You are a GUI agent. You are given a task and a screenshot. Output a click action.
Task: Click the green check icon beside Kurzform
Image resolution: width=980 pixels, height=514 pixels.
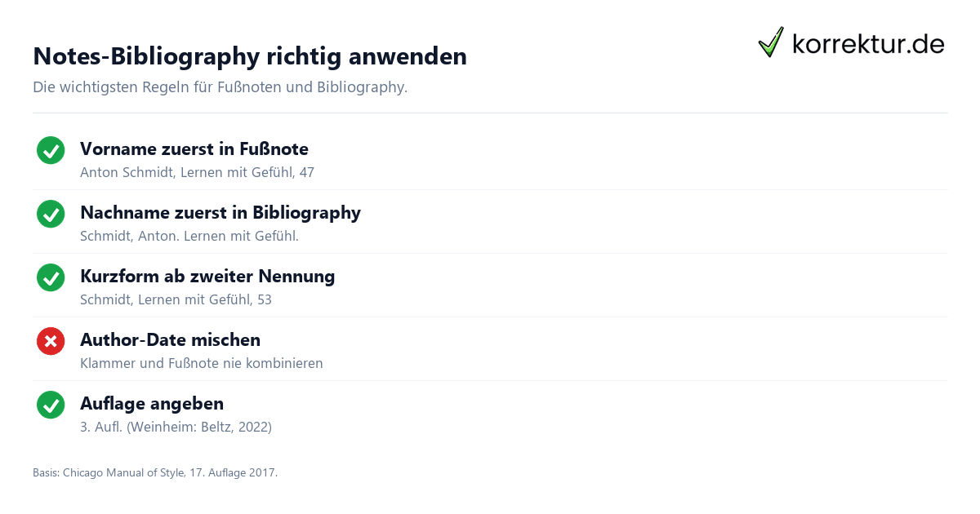(x=51, y=277)
